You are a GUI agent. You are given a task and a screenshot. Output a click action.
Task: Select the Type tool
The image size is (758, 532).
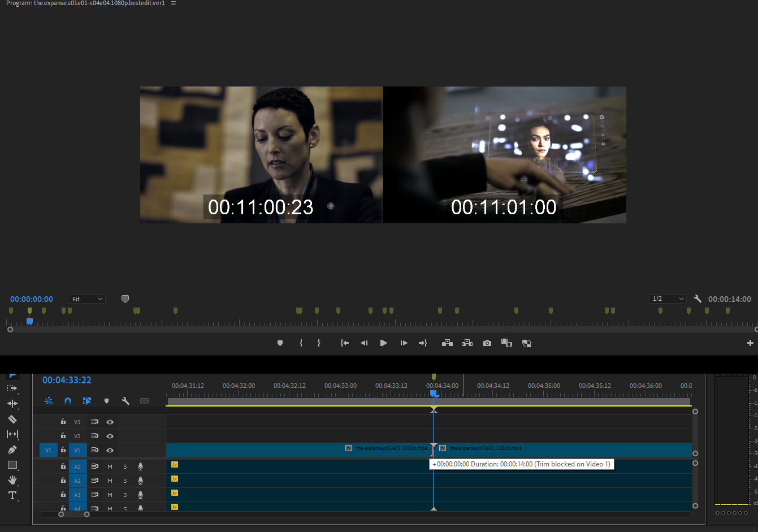12,495
